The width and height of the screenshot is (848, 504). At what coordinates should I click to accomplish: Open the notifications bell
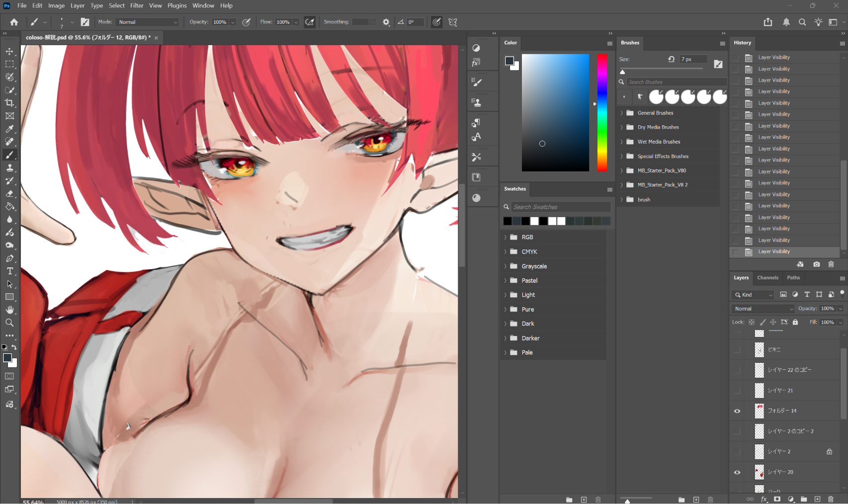pos(786,22)
